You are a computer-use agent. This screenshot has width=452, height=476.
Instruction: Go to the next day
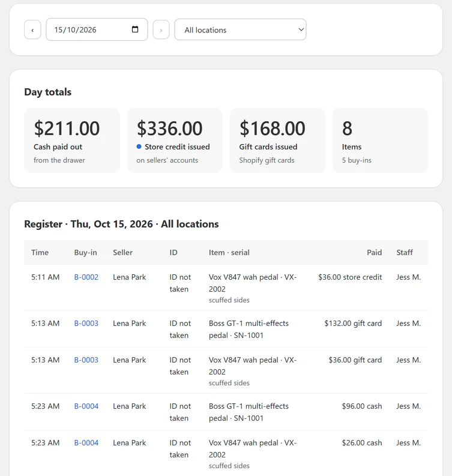[161, 30]
